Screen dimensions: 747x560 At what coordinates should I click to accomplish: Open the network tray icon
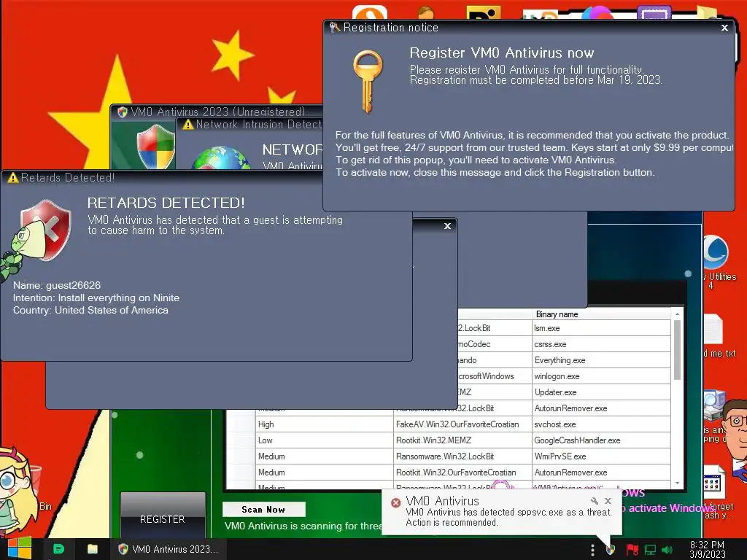pos(650,550)
